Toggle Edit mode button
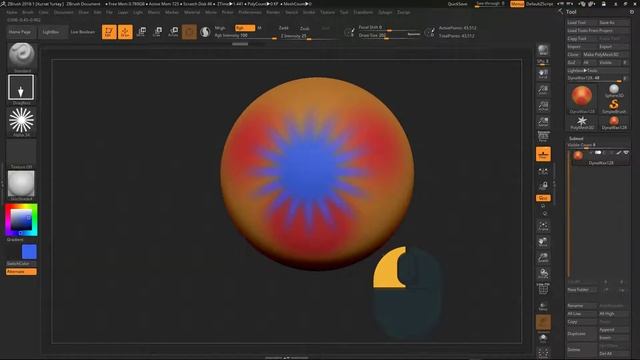640x360 pixels. (x=109, y=32)
